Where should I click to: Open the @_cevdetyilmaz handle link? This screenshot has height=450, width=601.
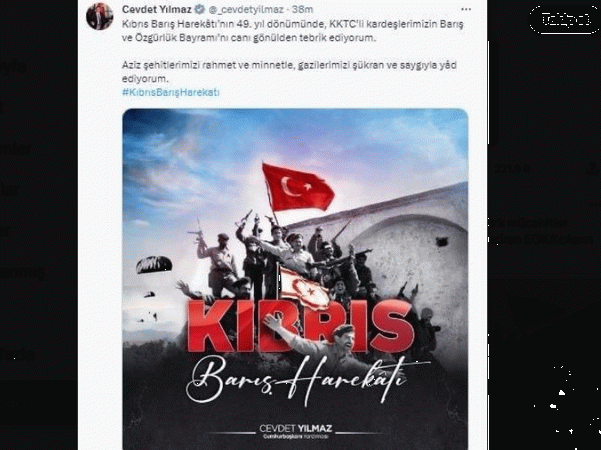(x=246, y=9)
